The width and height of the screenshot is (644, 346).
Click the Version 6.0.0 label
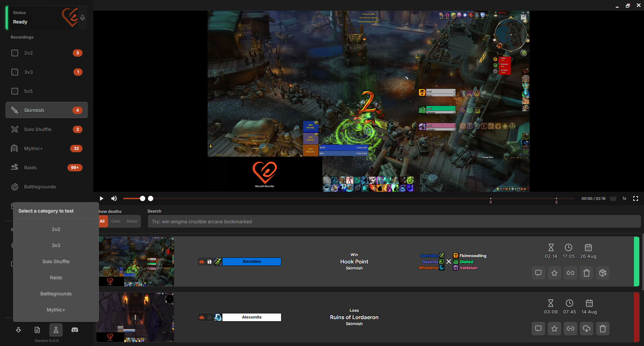point(47,341)
